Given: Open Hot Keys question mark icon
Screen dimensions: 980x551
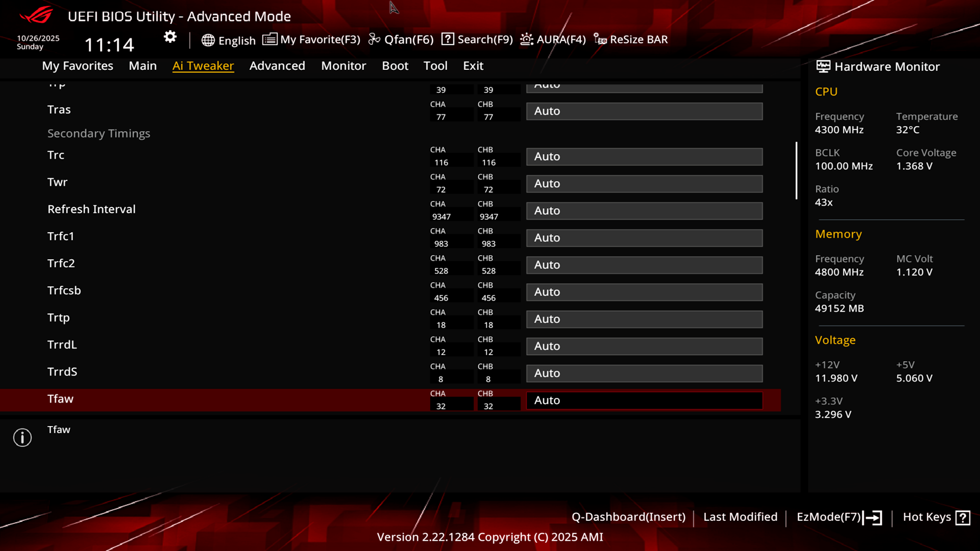Looking at the screenshot, I should (x=963, y=518).
